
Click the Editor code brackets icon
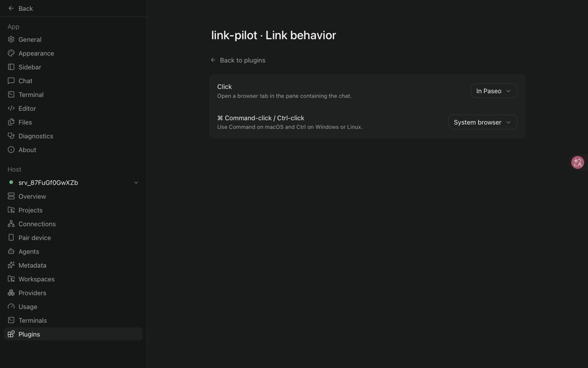11,108
